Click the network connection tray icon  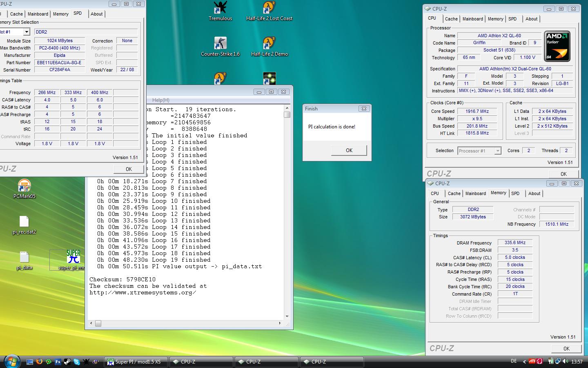(557, 361)
